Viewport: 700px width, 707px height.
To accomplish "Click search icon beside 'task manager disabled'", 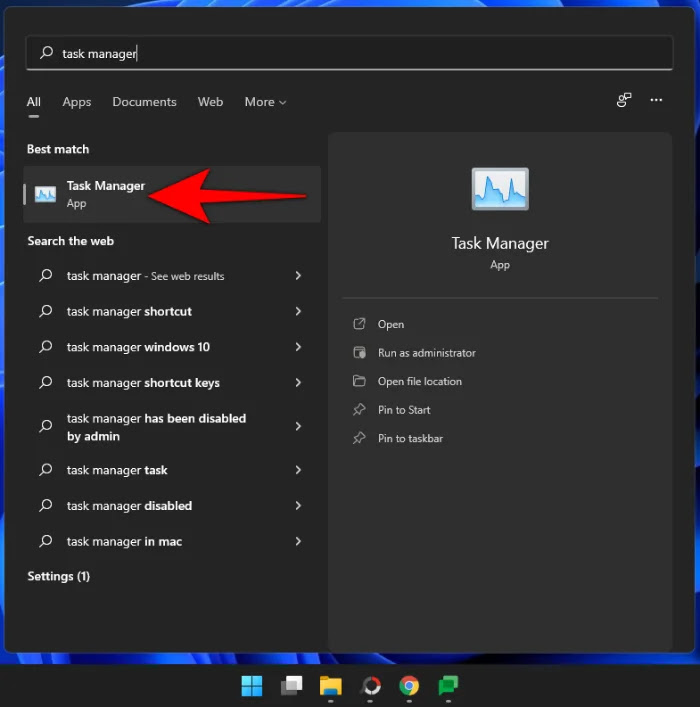I will tap(46, 505).
